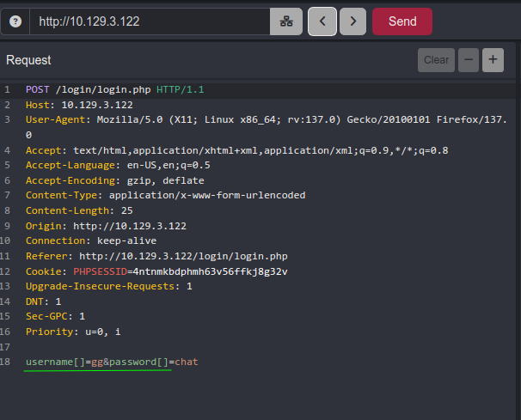
Task: Click the plus button in Request panel
Action: (493, 60)
